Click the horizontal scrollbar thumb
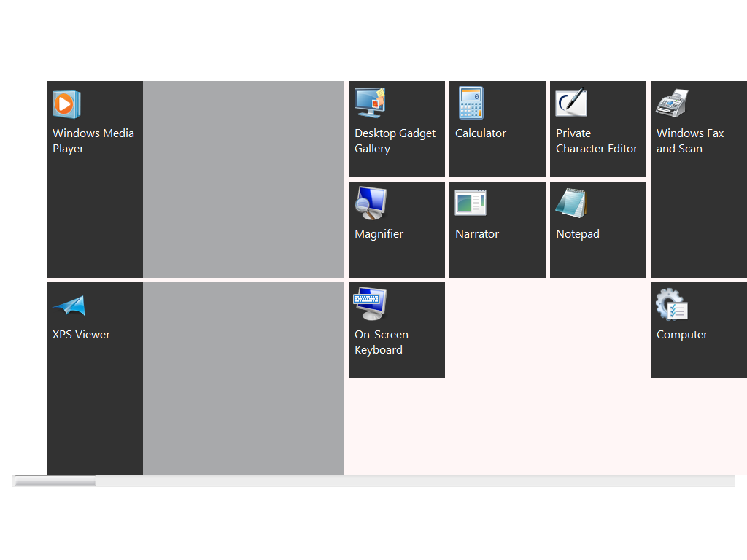This screenshot has height=560, width=747. pos(55,481)
